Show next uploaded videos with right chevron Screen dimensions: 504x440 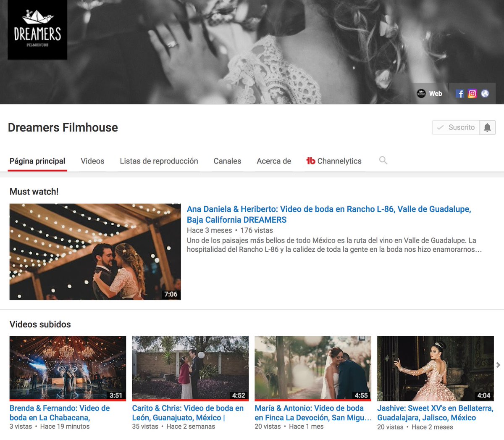tap(499, 365)
